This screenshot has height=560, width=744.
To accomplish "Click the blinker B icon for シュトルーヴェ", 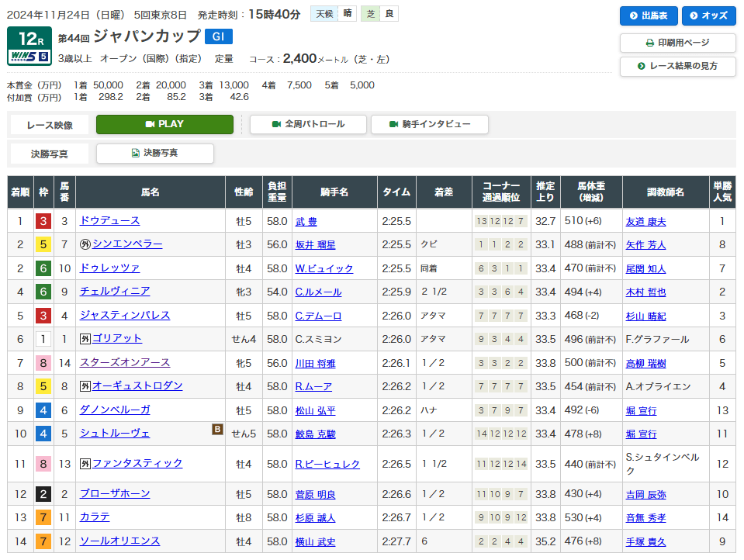I will point(218,429).
